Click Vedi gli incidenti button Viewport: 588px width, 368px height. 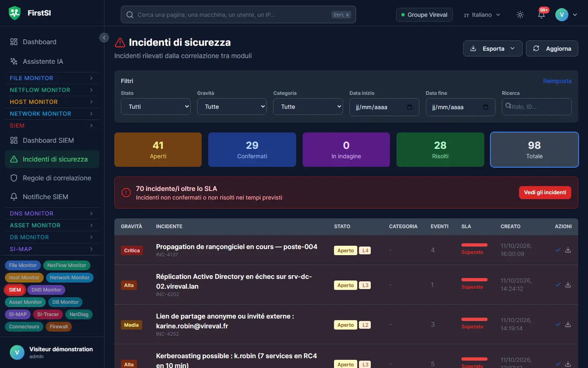pyautogui.click(x=545, y=193)
